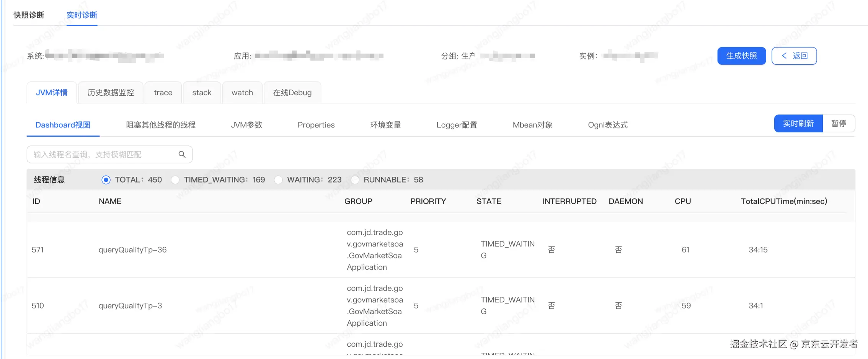
Task: Show 阻塞其他线程的线程 sub-tab
Action: (161, 125)
